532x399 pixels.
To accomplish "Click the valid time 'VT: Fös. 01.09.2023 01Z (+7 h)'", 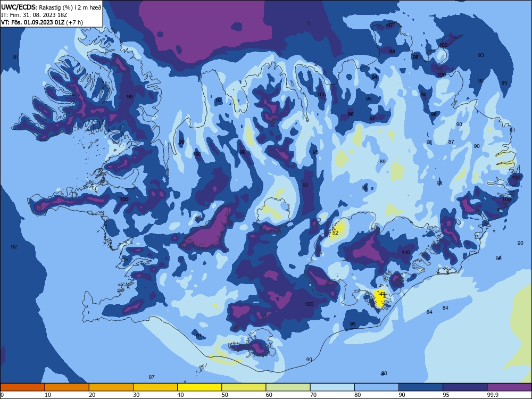I will [42, 22].
